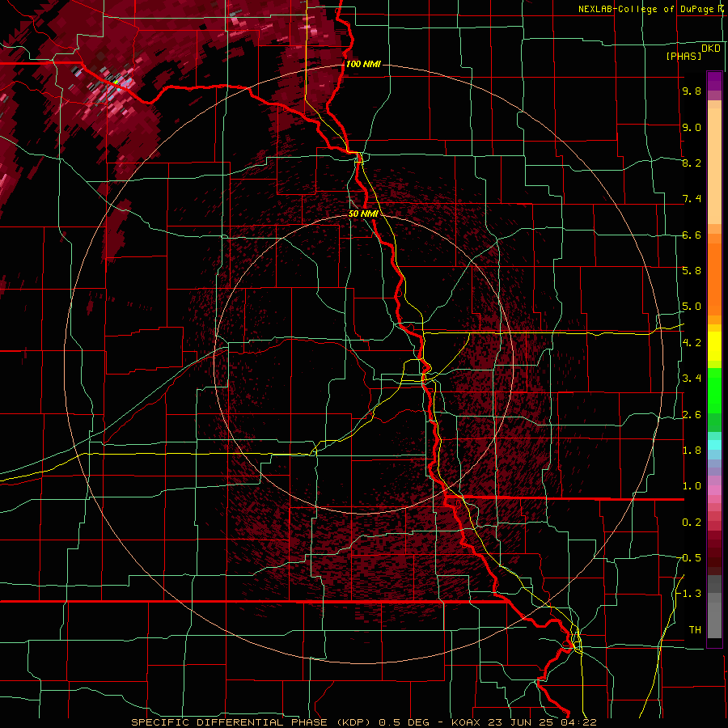The height and width of the screenshot is (728, 728).
Task: Click the TH threshold label on the scale
Action: click(x=695, y=630)
